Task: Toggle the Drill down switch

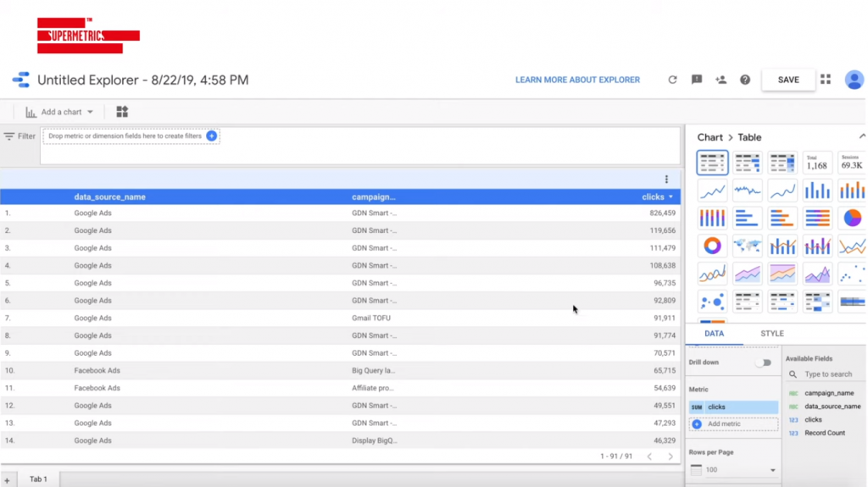Action: pos(764,362)
